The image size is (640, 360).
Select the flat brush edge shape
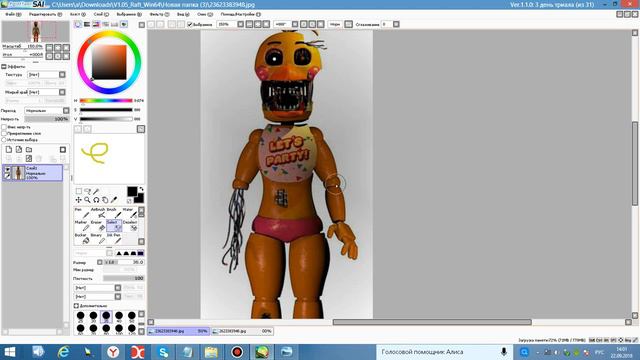(140, 253)
